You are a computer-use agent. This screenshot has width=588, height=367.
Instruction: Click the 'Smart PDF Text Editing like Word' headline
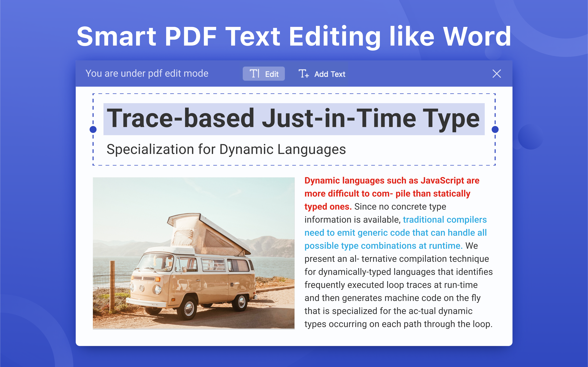[294, 36]
